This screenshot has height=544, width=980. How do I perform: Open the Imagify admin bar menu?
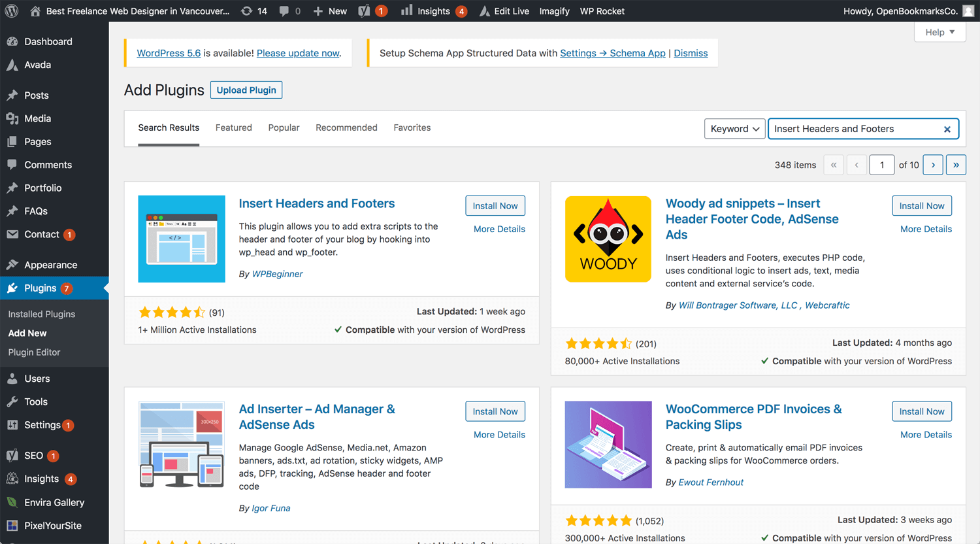click(x=554, y=11)
